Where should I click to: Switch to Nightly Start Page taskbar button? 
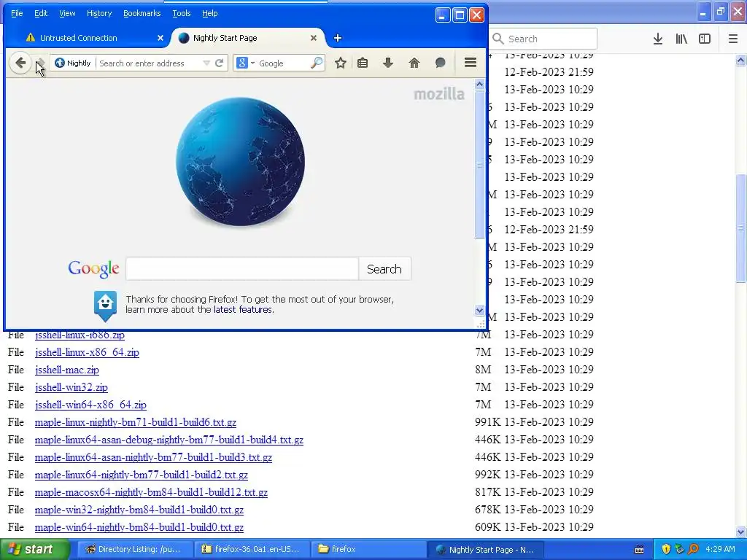coord(485,550)
